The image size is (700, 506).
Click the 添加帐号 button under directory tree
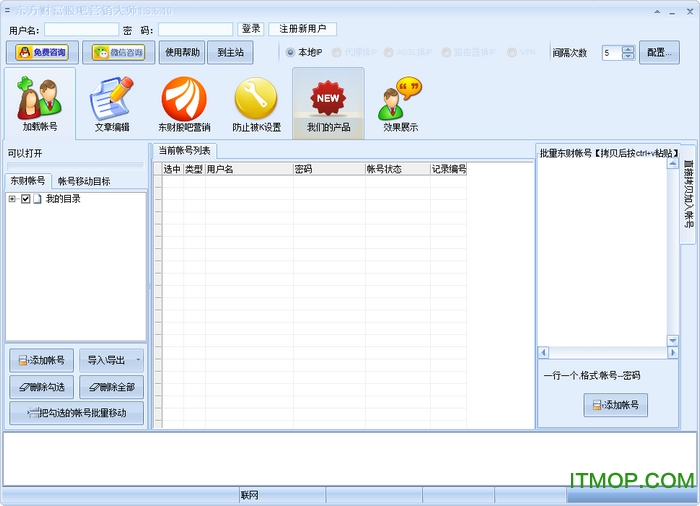42,360
